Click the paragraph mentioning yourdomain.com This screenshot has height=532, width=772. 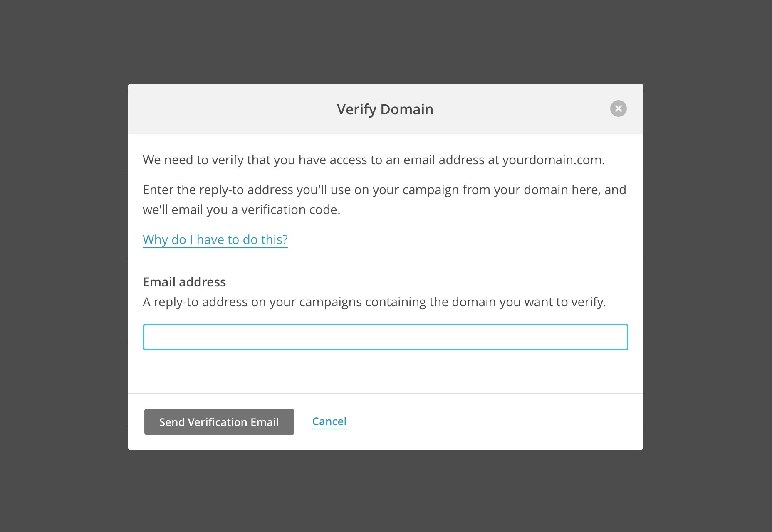click(x=374, y=160)
